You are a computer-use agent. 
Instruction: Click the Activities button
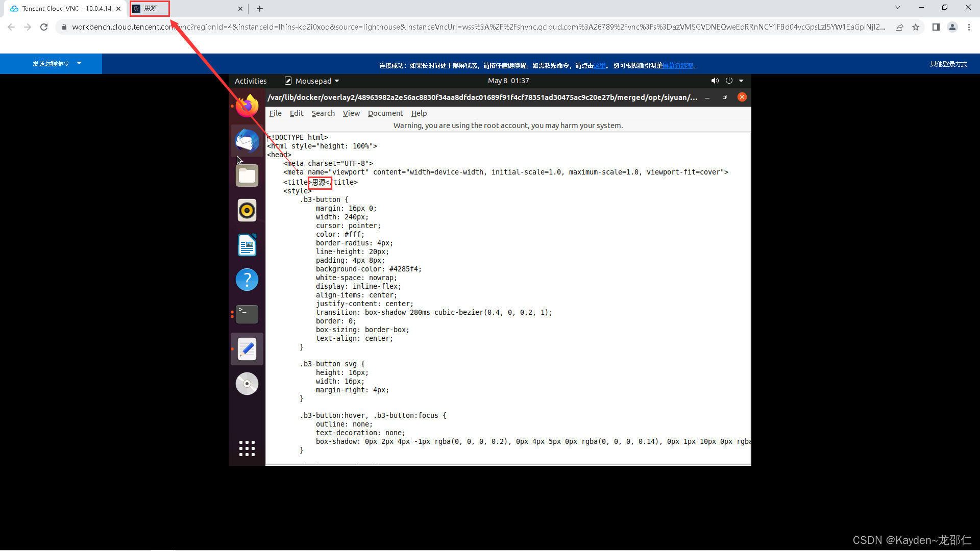click(x=250, y=81)
